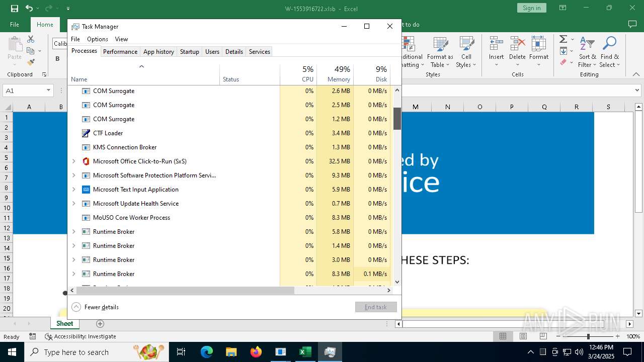This screenshot has height=362, width=644.
Task: Open Sort & Filter menu
Action: (587, 52)
